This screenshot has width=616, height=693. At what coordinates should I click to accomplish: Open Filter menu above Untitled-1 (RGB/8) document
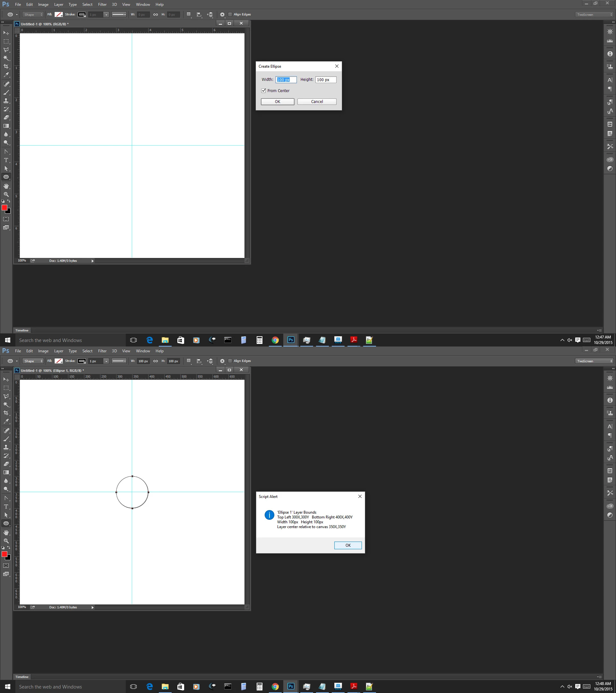[x=102, y=4]
